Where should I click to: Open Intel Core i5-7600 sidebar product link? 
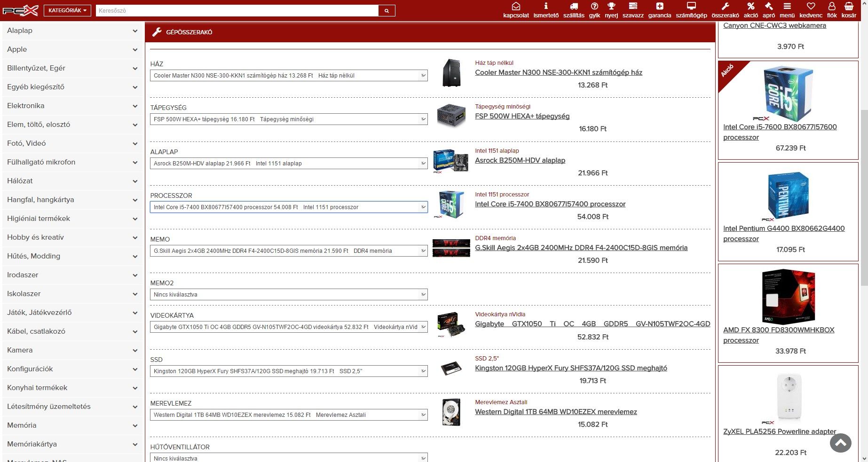tap(780, 132)
